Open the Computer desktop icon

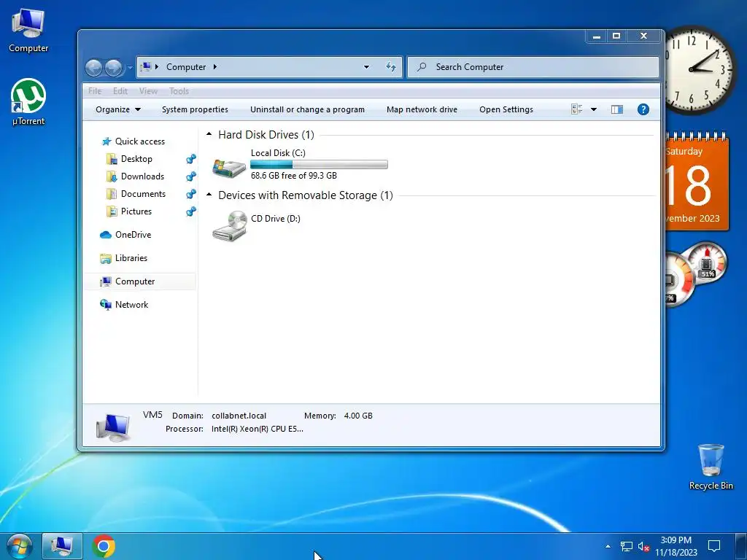click(x=28, y=31)
